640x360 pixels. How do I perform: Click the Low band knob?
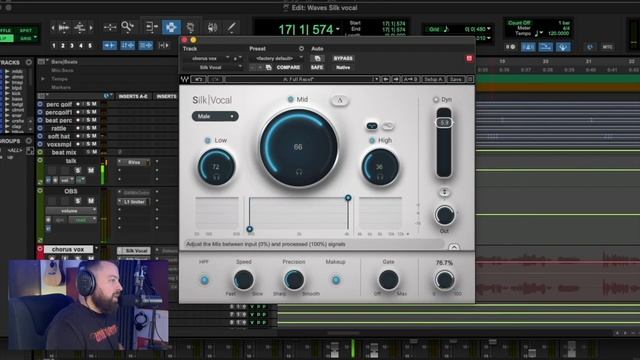click(x=216, y=167)
